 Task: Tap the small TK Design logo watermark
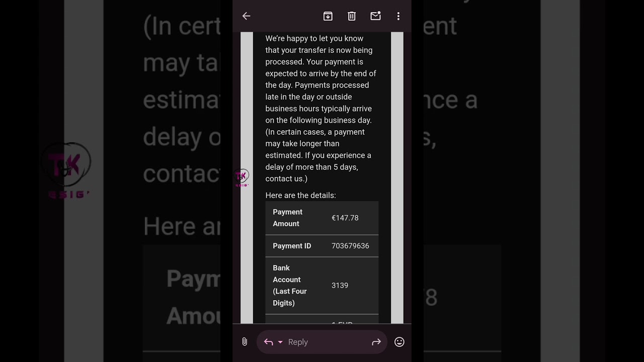(242, 177)
